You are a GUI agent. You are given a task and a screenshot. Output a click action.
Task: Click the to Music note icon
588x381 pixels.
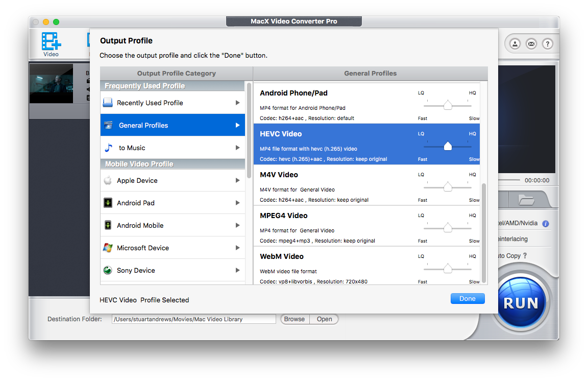point(108,148)
